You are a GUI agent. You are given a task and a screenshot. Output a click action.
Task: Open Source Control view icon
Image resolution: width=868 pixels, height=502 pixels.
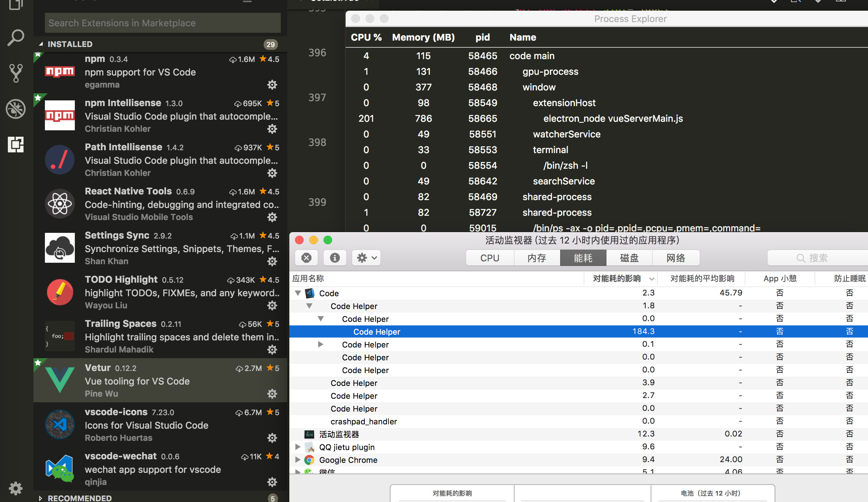pos(16,73)
